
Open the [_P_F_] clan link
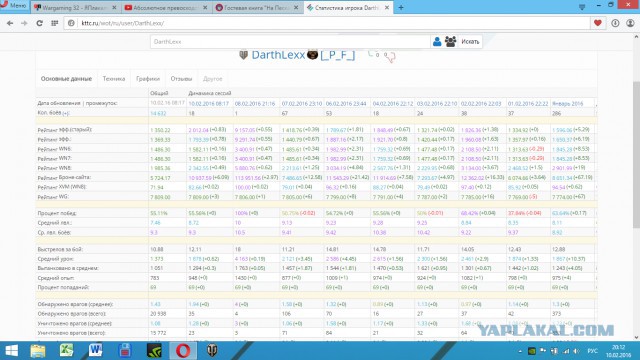(338, 55)
